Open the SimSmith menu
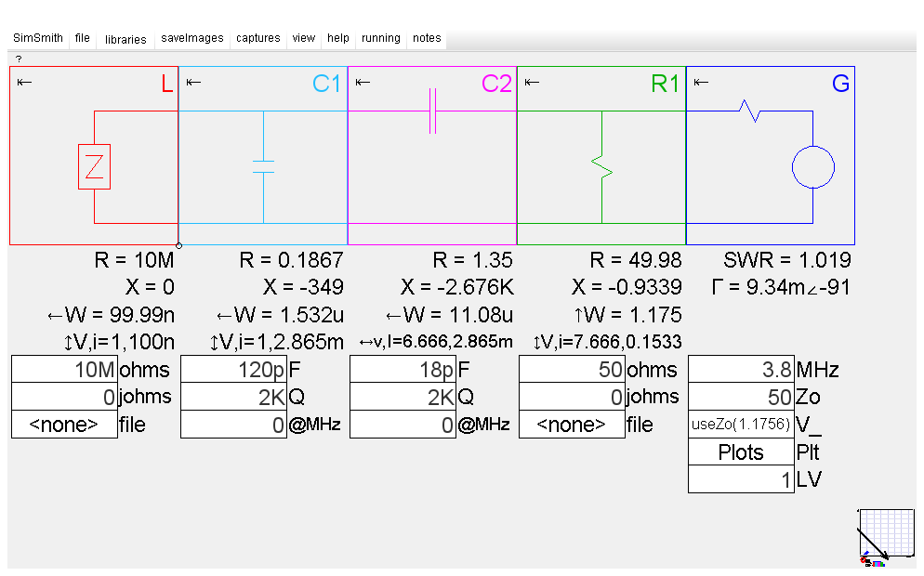Screen dimensions: 924x576 [38, 38]
